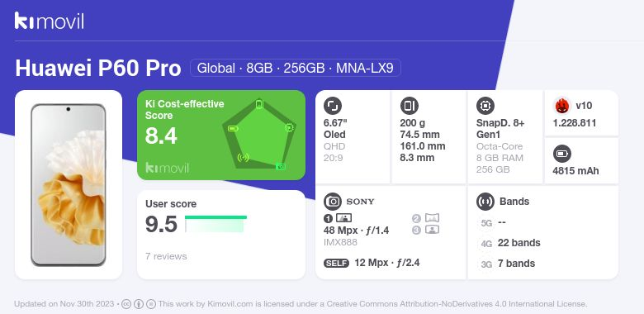Click the 4G 22 bands entry
This screenshot has width=644, height=314.
pos(509,243)
